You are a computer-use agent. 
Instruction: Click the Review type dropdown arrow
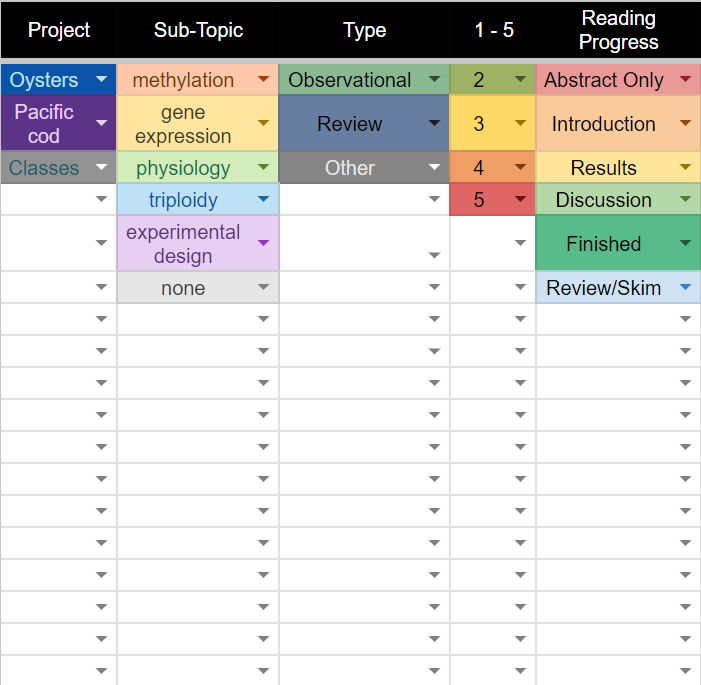tap(433, 124)
